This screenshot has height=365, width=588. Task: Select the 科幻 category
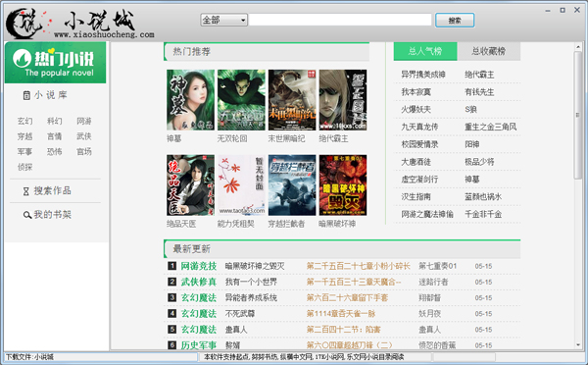[x=54, y=121]
